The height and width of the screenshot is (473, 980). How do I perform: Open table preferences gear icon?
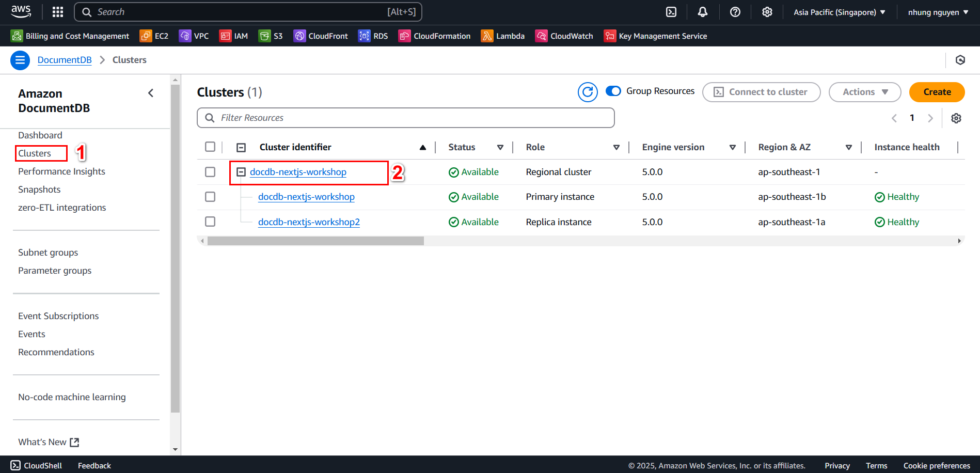click(956, 118)
